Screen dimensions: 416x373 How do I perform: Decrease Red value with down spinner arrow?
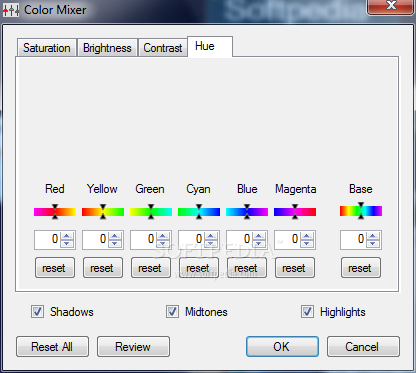click(67, 243)
